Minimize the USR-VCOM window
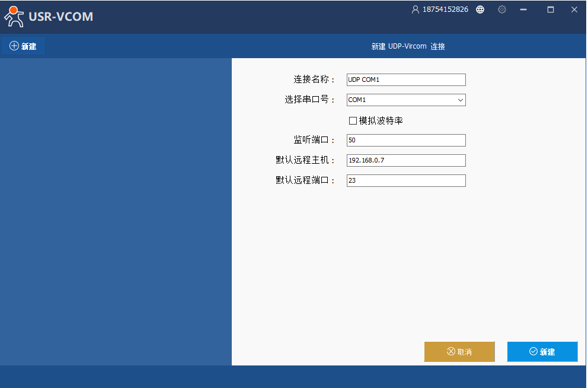588x388 pixels. [523, 9]
